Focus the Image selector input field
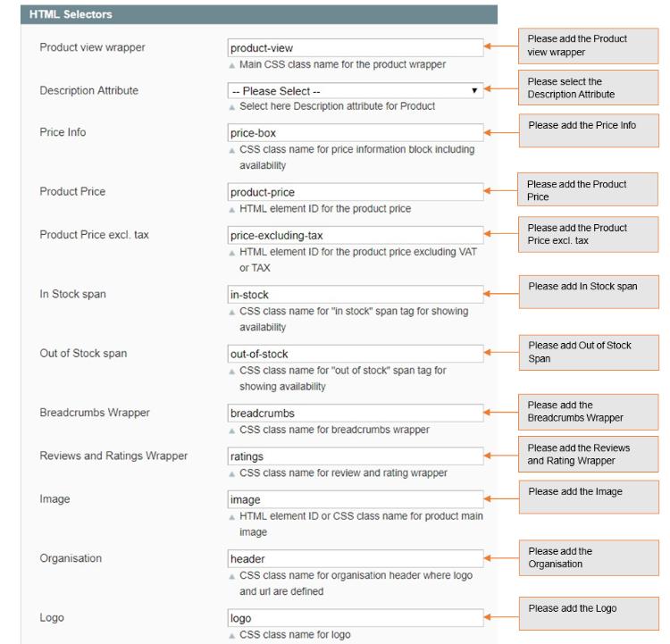670x644 pixels. click(x=355, y=499)
